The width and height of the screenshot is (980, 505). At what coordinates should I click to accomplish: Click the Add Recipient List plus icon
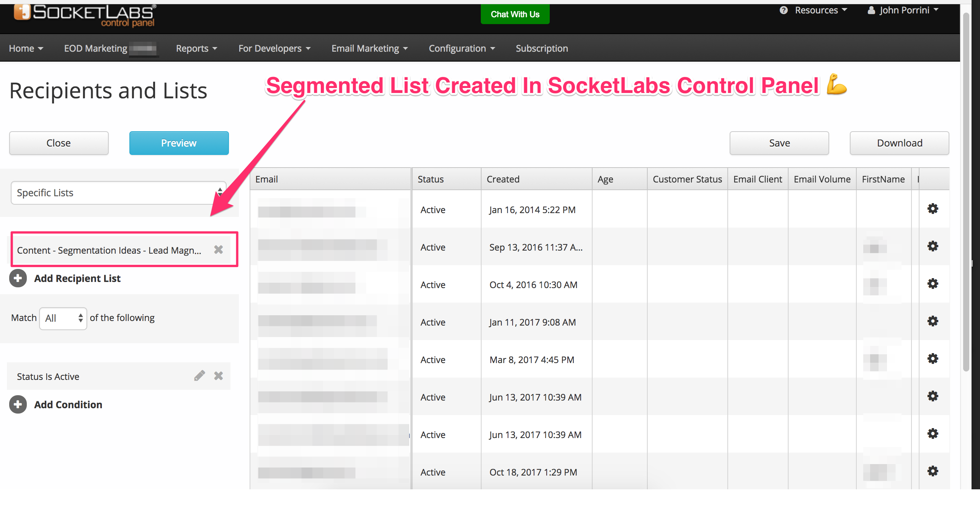point(18,278)
